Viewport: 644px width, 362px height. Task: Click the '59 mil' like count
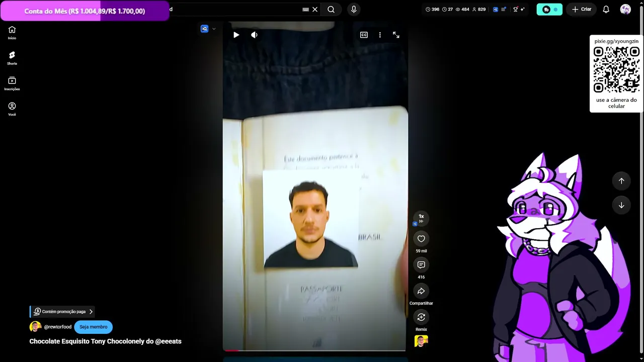421,251
